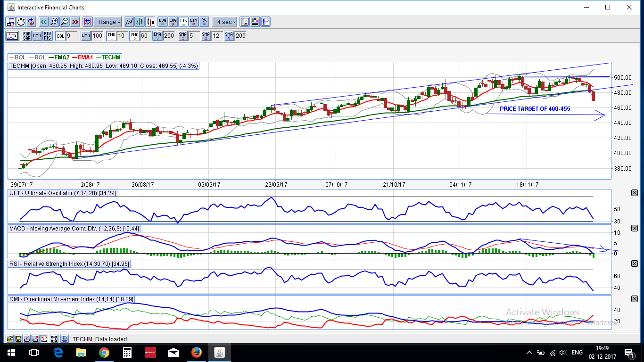Image resolution: width=644 pixels, height=362 pixels.
Task: Click the stopwatch auto-refresh icon
Action: pos(21,22)
